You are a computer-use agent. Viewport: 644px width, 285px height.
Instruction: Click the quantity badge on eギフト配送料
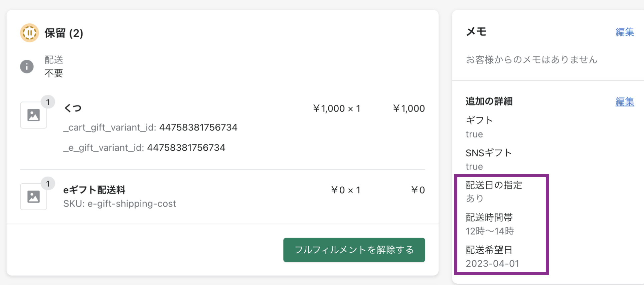pos(48,184)
